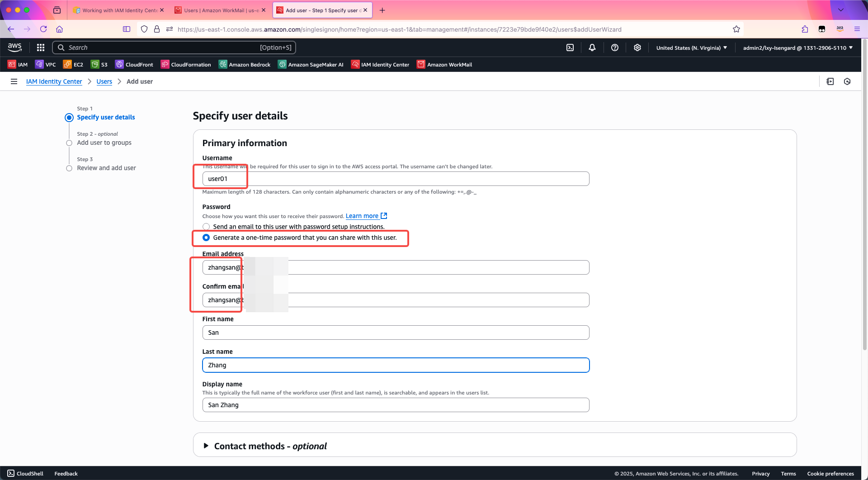The image size is (868, 480).
Task: Click the Last name input field
Action: [396, 365]
